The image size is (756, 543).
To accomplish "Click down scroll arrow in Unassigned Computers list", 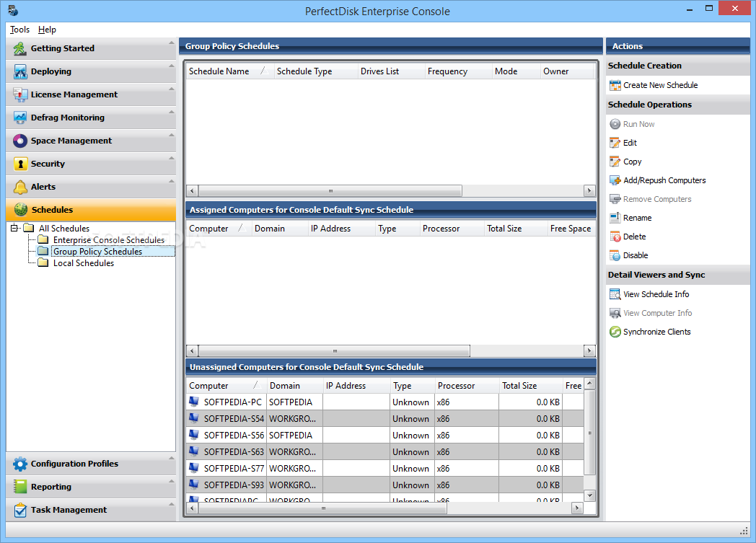I will [589, 495].
